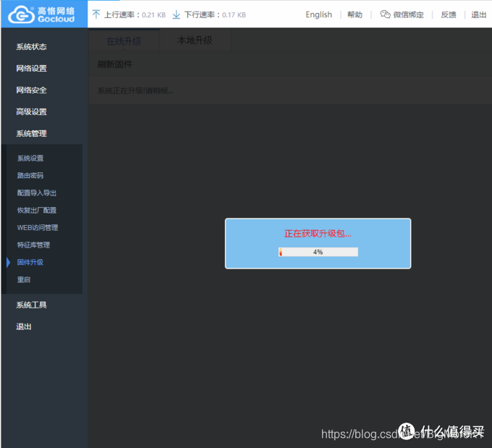The width and height of the screenshot is (492, 448).
Task: Select 重启 submenu item
Action: click(24, 279)
